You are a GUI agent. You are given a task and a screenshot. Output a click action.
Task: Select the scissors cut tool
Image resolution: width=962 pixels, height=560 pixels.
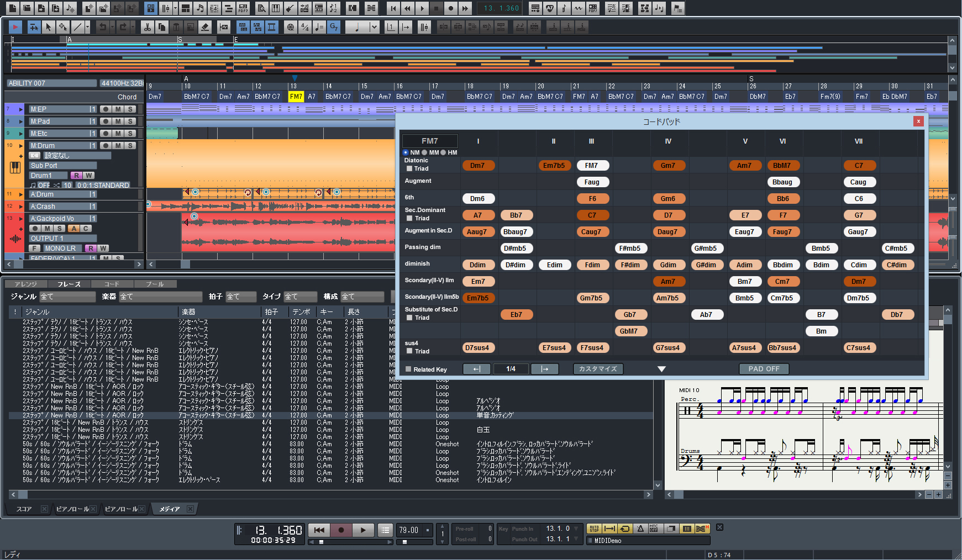point(147,27)
